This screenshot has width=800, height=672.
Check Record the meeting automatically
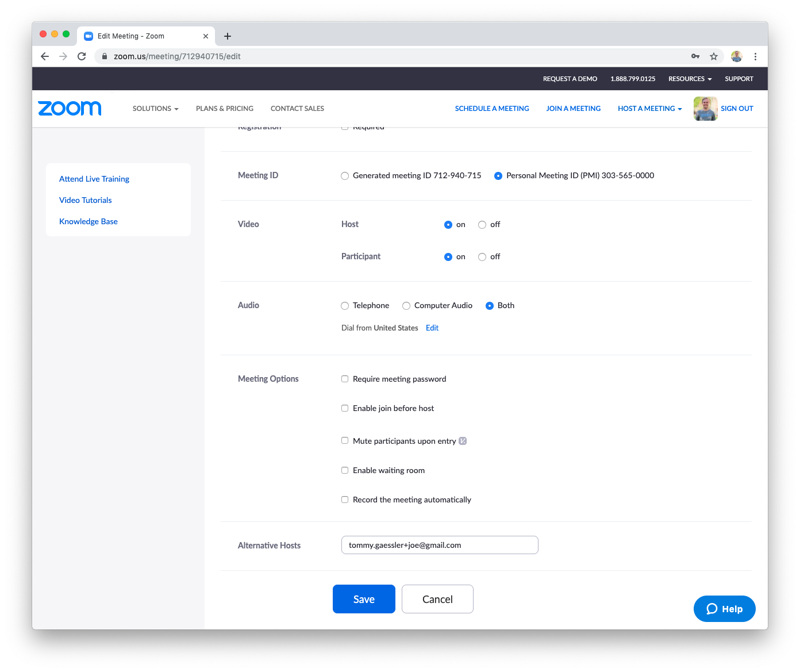[x=345, y=500]
